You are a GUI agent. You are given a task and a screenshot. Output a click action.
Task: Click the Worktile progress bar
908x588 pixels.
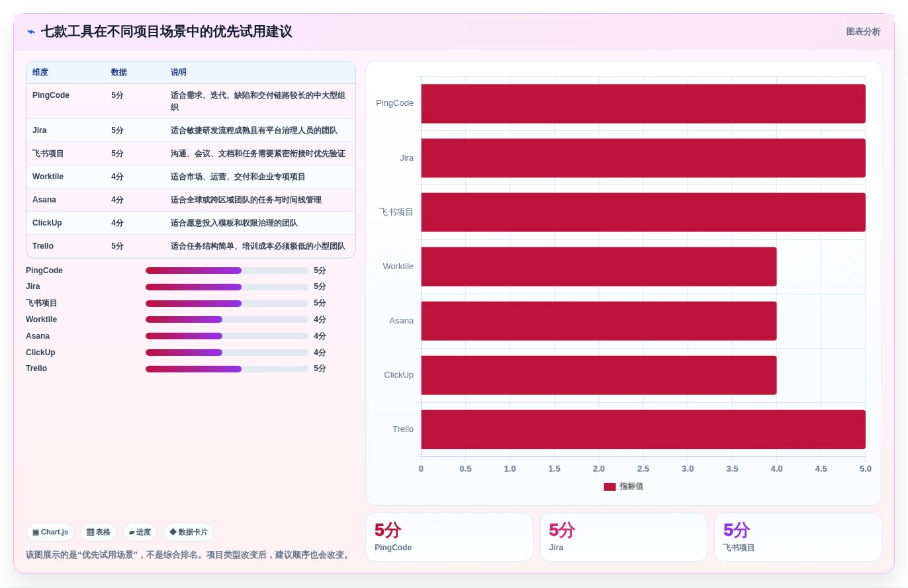[227, 319]
